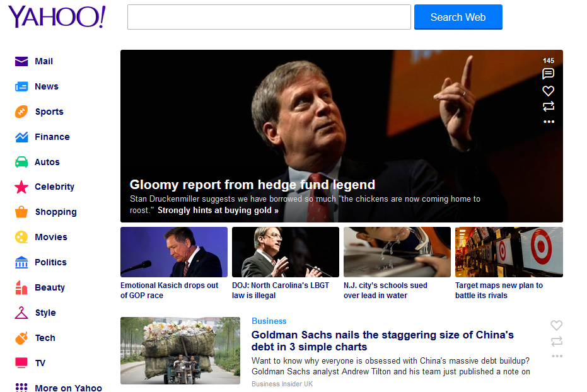Open comments on the hedge fund story
Screen dimensions: 587x392
click(x=548, y=74)
